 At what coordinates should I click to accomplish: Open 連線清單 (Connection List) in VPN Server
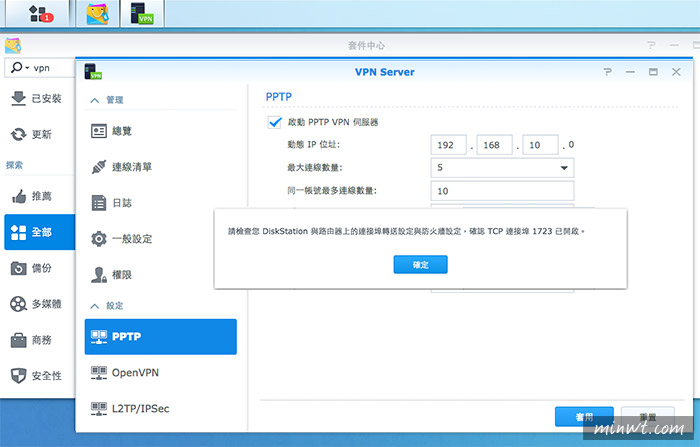tap(161, 167)
